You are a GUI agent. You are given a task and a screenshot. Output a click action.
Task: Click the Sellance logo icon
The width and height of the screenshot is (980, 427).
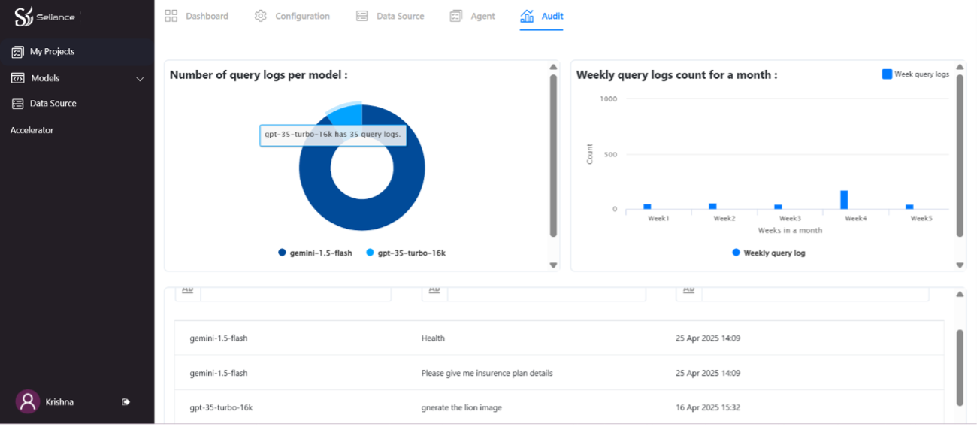tap(24, 16)
